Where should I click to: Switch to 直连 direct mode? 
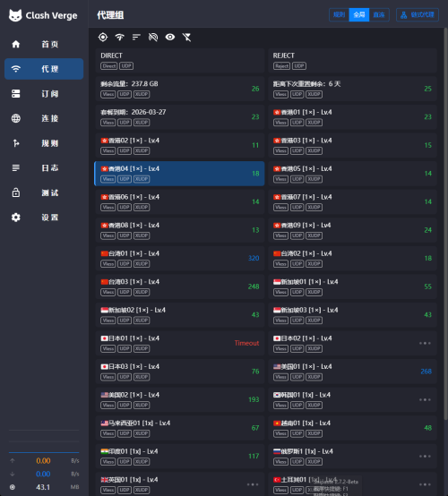click(x=379, y=15)
